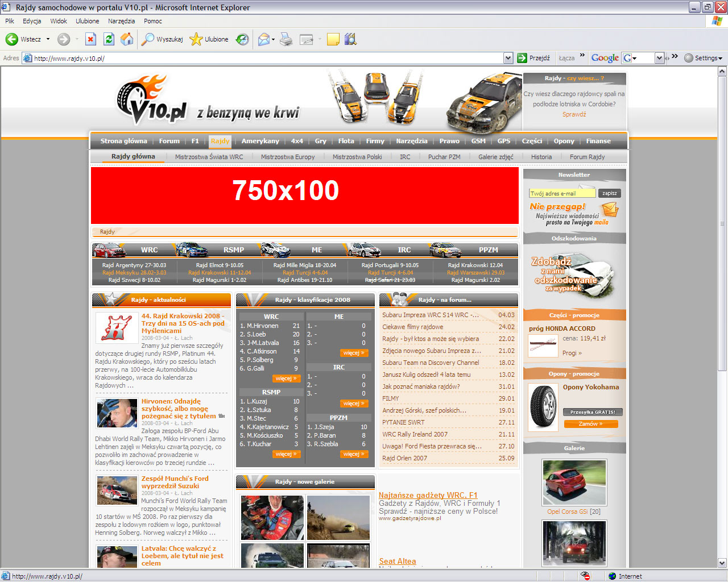Open Favorites (Ulubione) star icon

[x=196, y=39]
